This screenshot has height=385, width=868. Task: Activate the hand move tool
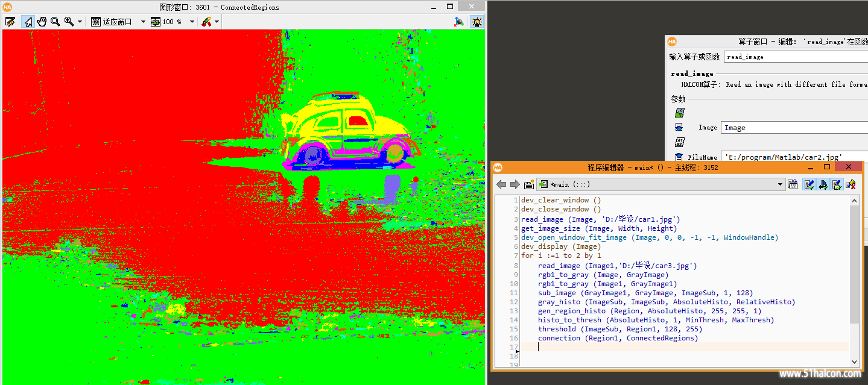click(42, 22)
